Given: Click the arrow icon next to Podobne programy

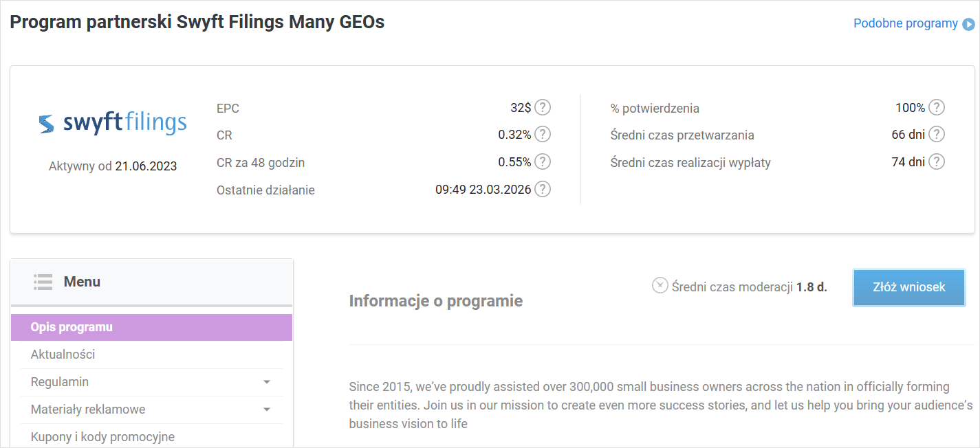Looking at the screenshot, I should click(x=968, y=24).
